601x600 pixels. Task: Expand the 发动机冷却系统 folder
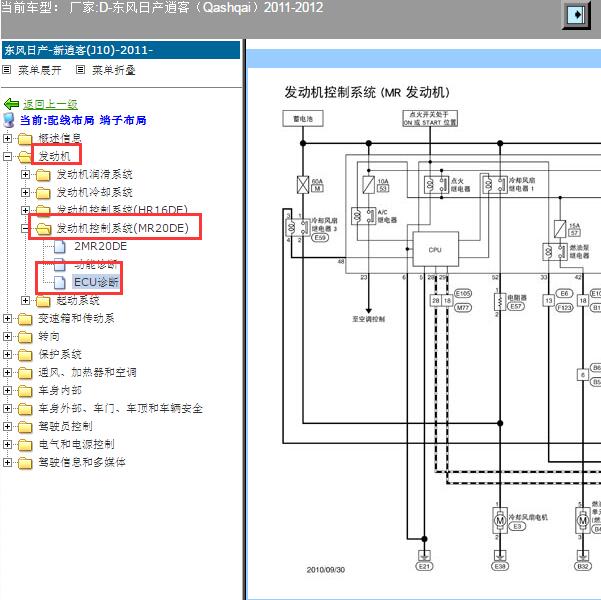[x=25, y=192]
